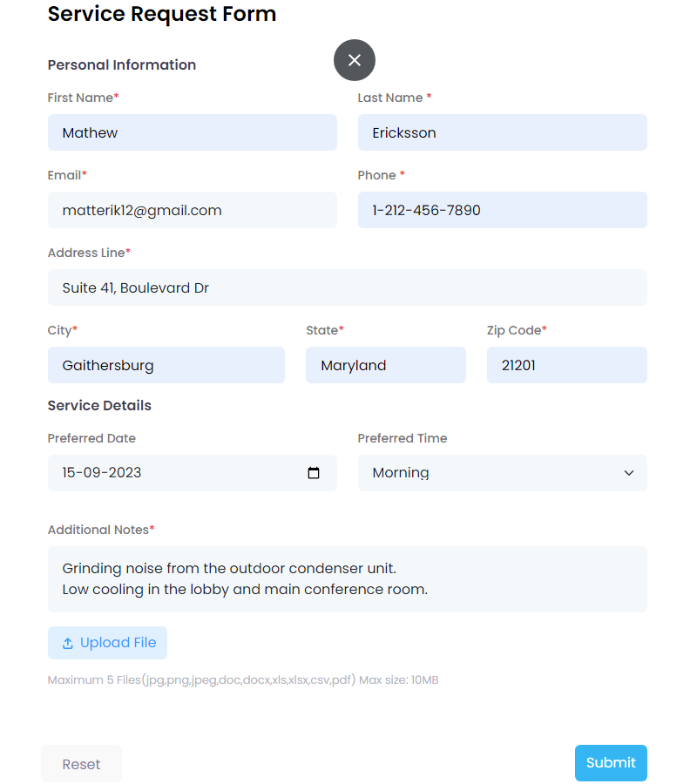Close the form with the X button
This screenshot has width=697, height=784.
click(x=355, y=60)
